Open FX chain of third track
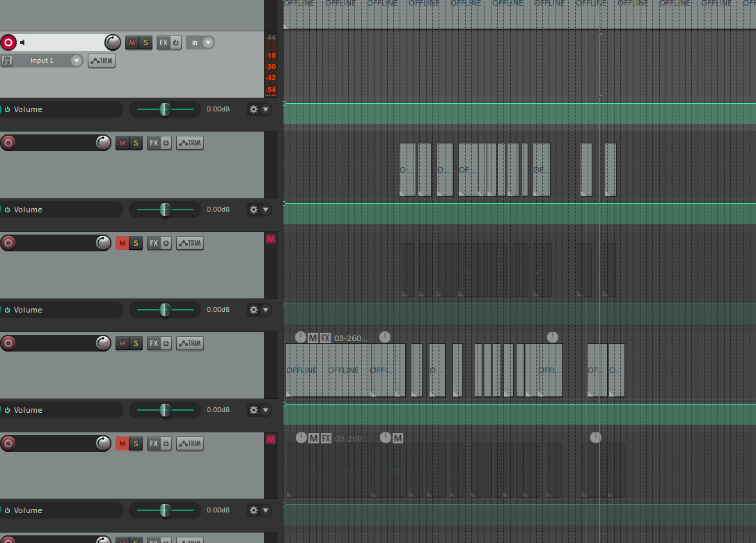The image size is (756, 543). pyautogui.click(x=154, y=243)
